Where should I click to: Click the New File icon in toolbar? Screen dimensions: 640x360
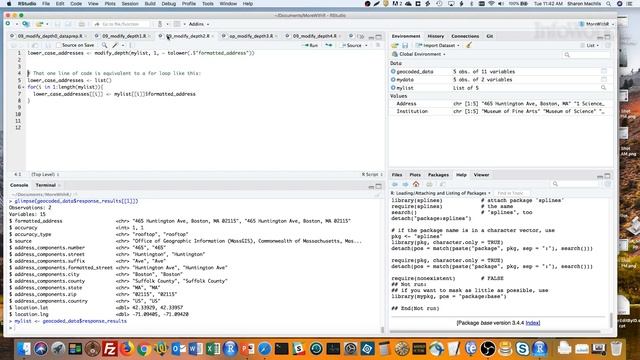[x=8, y=24]
